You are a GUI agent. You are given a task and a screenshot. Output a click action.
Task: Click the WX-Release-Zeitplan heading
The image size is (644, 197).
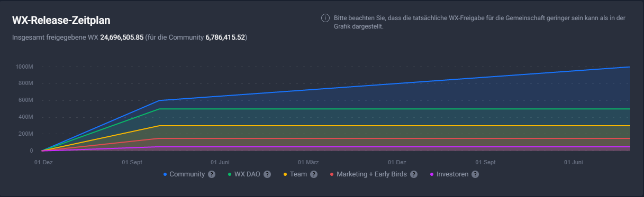point(61,20)
